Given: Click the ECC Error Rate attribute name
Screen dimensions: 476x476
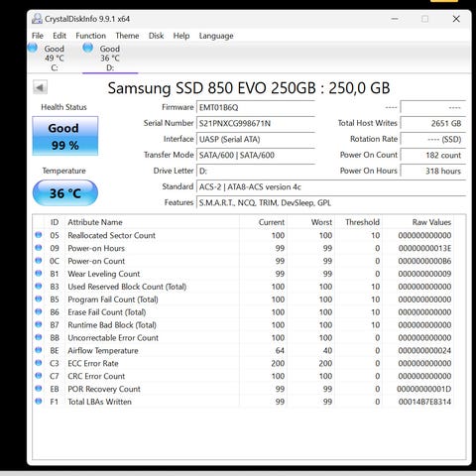Looking at the screenshot, I should coord(93,363).
